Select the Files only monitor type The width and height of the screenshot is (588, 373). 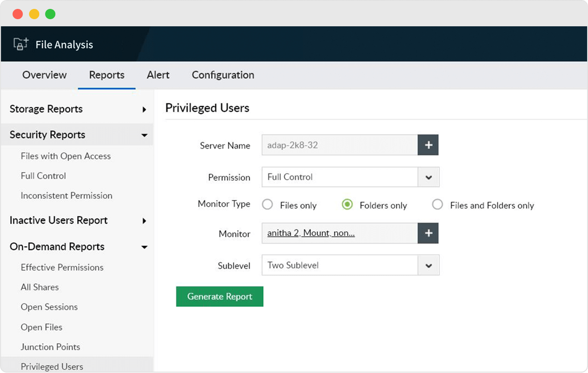267,204
